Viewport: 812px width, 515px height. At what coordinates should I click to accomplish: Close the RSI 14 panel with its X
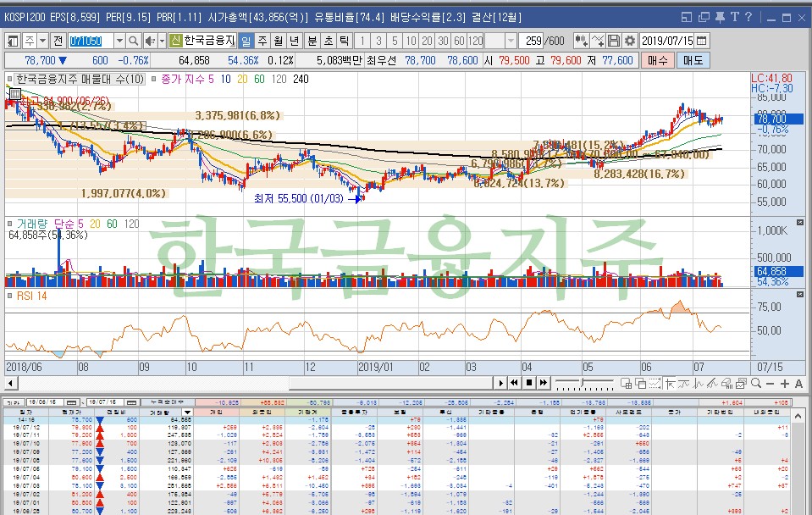pos(800,294)
